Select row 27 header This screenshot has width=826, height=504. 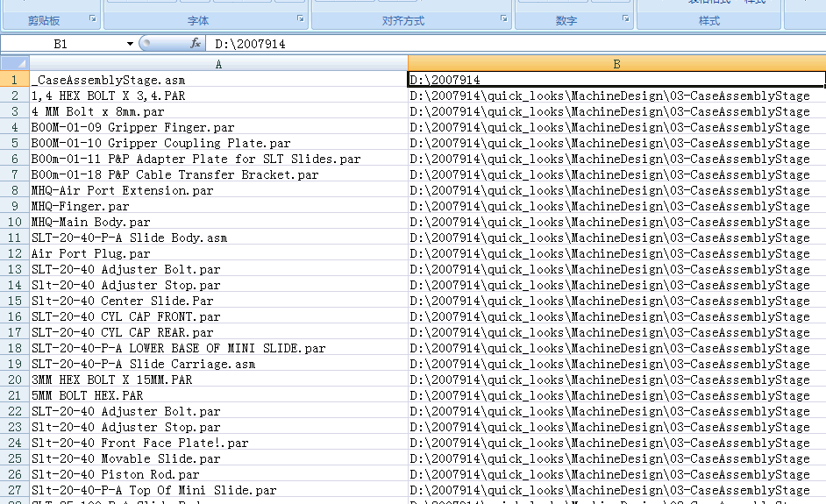pos(15,490)
